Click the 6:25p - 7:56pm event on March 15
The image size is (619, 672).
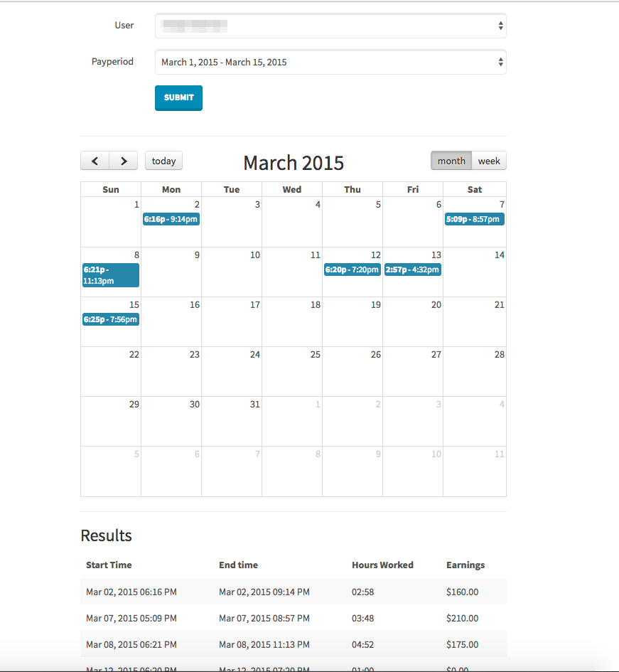pos(110,319)
